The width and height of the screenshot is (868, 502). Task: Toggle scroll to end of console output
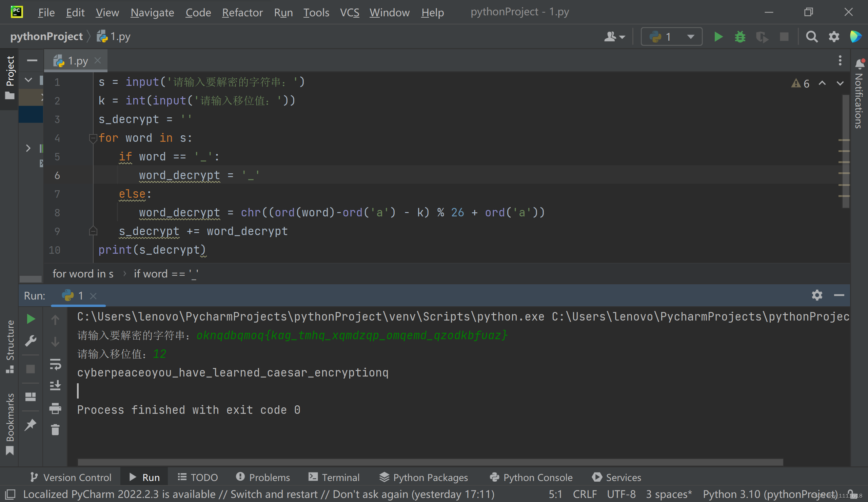(55, 386)
